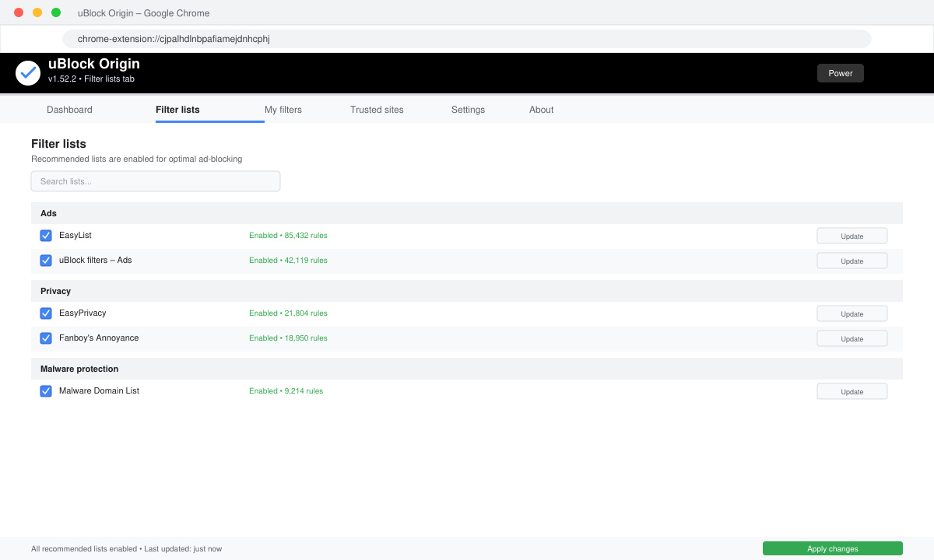The width and height of the screenshot is (934, 560).
Task: Click the green Apply changes button
Action: click(x=833, y=548)
